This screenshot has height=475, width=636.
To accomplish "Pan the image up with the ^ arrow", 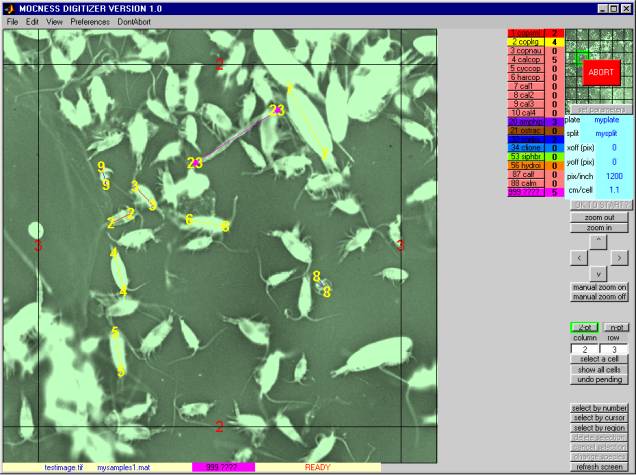I will coord(598,241).
